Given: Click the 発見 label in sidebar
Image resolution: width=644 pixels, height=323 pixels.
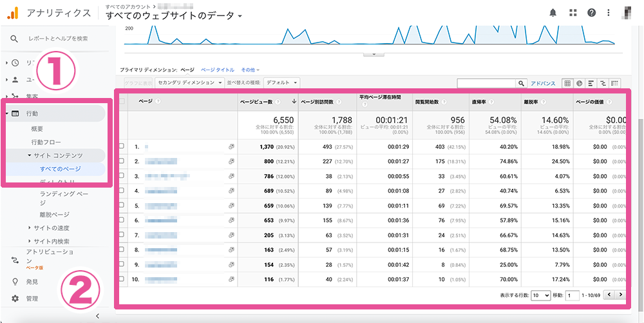Looking at the screenshot, I should (x=32, y=282).
